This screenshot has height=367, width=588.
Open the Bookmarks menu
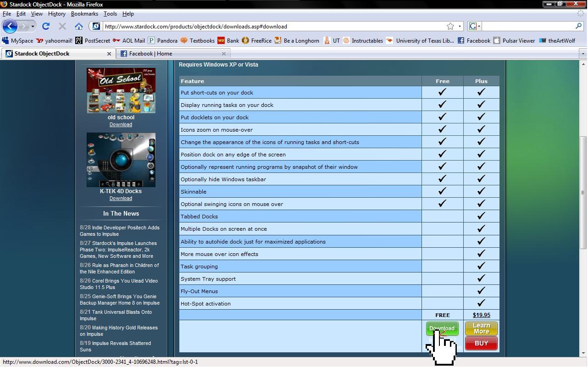tap(84, 14)
